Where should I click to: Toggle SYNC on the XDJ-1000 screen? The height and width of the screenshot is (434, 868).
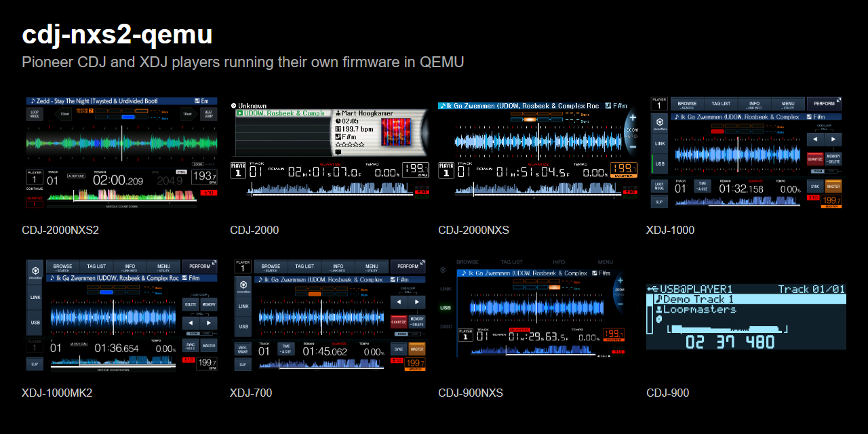pyautogui.click(x=815, y=186)
